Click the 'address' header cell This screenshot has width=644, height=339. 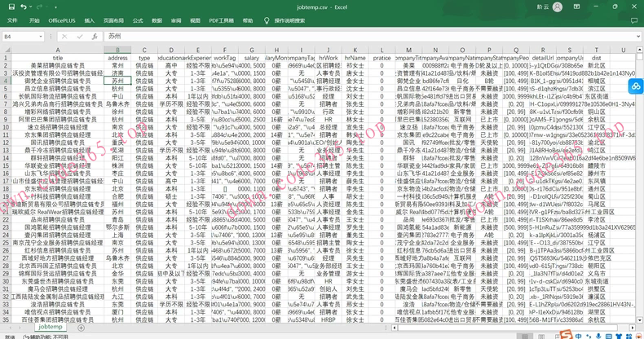(x=117, y=58)
